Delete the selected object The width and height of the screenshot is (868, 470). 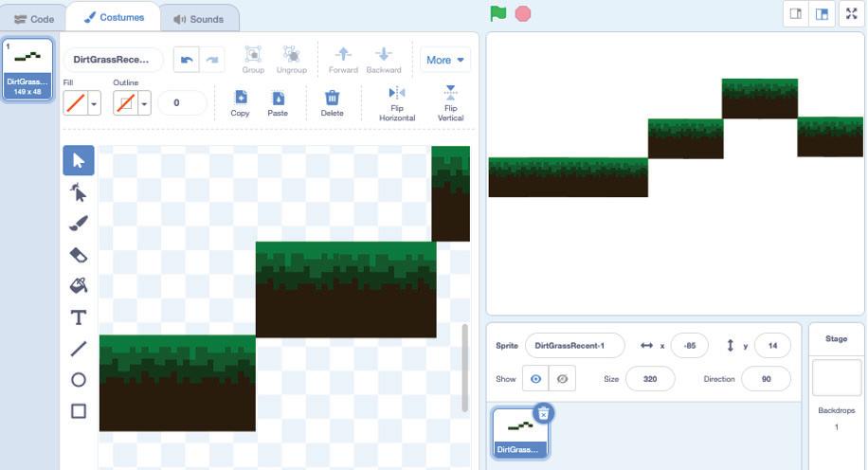pos(333,103)
